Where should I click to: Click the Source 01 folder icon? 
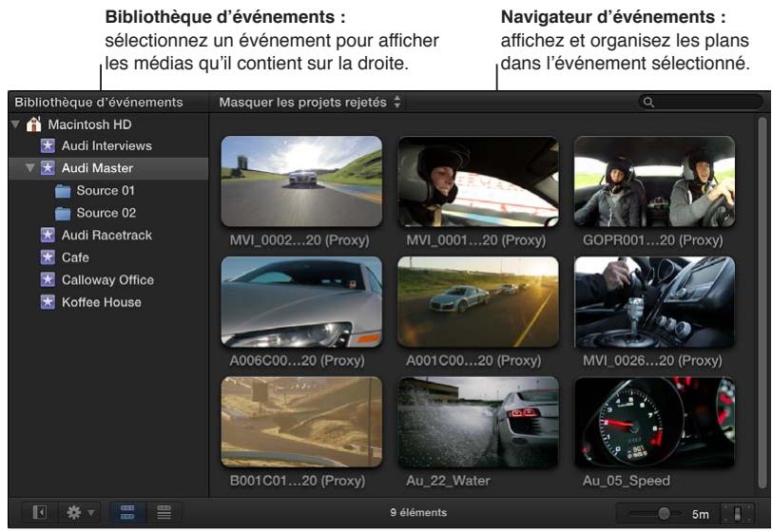tap(63, 190)
